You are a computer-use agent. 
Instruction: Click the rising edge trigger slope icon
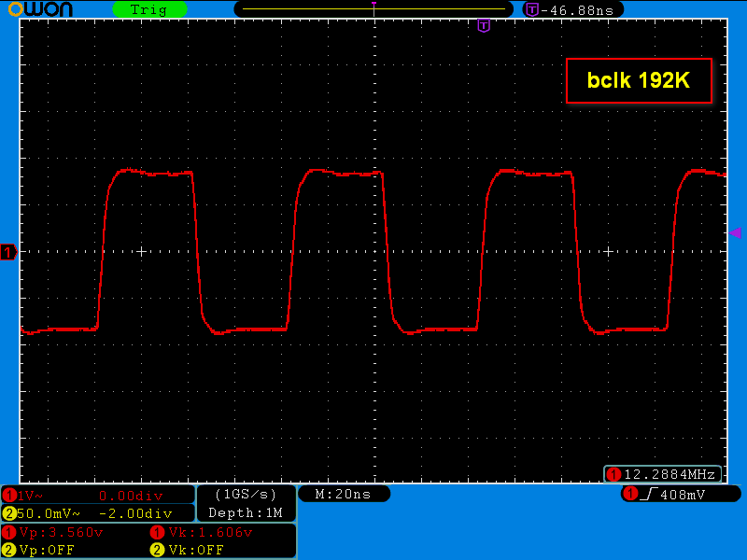point(649,495)
